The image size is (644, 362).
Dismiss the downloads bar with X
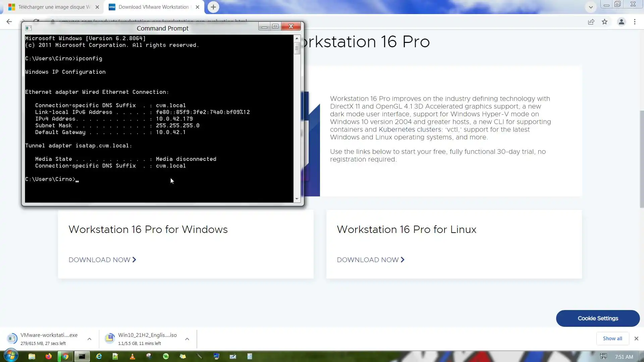[x=636, y=339]
